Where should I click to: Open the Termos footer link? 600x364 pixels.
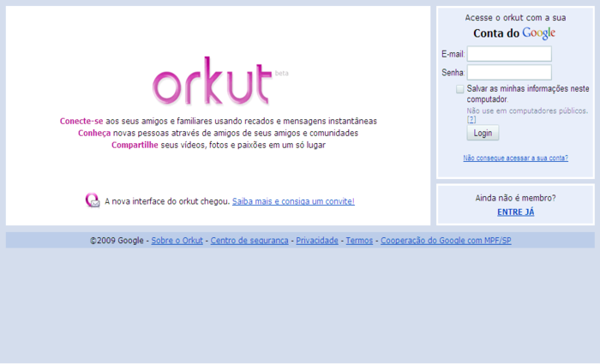[359, 241]
